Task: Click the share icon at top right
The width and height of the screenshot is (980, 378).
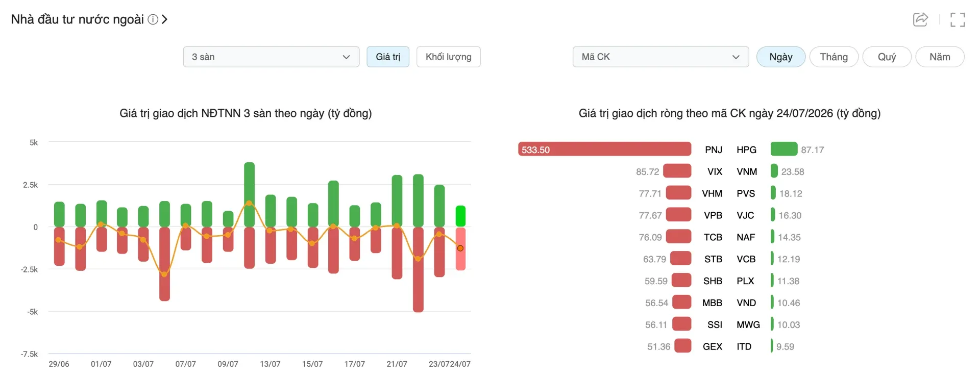Action: pos(920,19)
